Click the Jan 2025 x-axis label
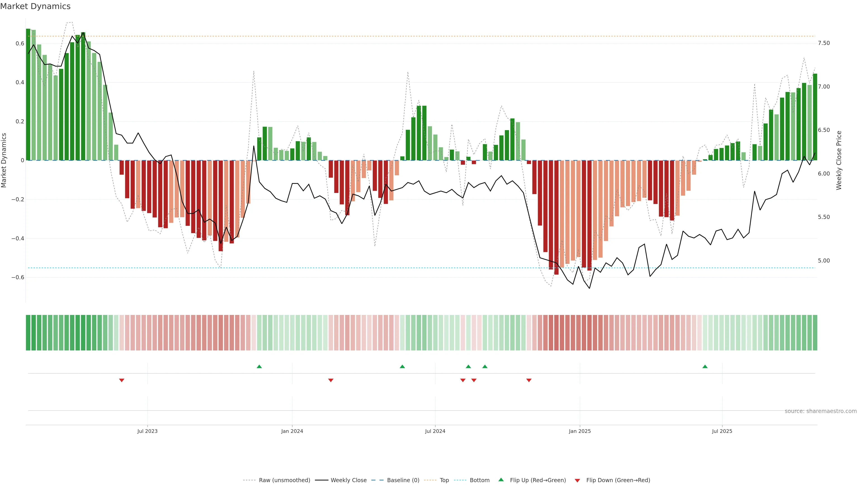 click(580, 431)
